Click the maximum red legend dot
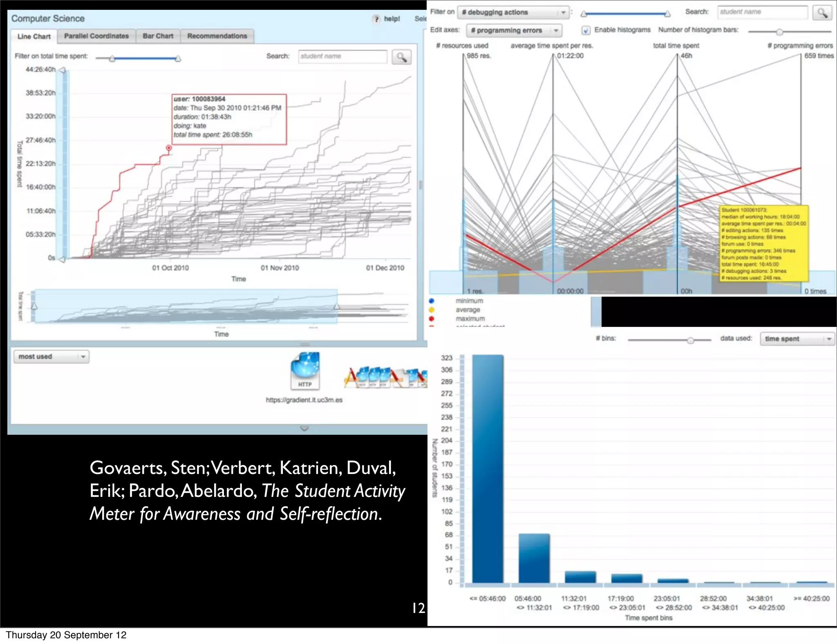837x644 pixels. (x=432, y=319)
